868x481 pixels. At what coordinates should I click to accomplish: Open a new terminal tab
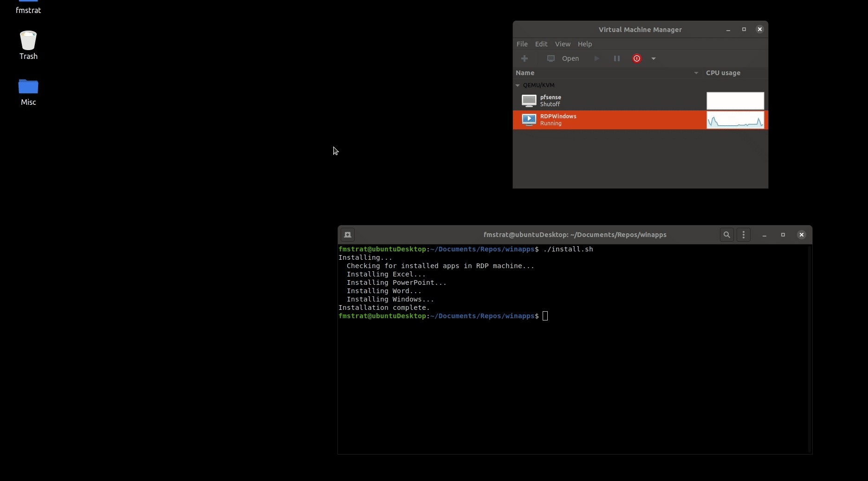tap(348, 235)
